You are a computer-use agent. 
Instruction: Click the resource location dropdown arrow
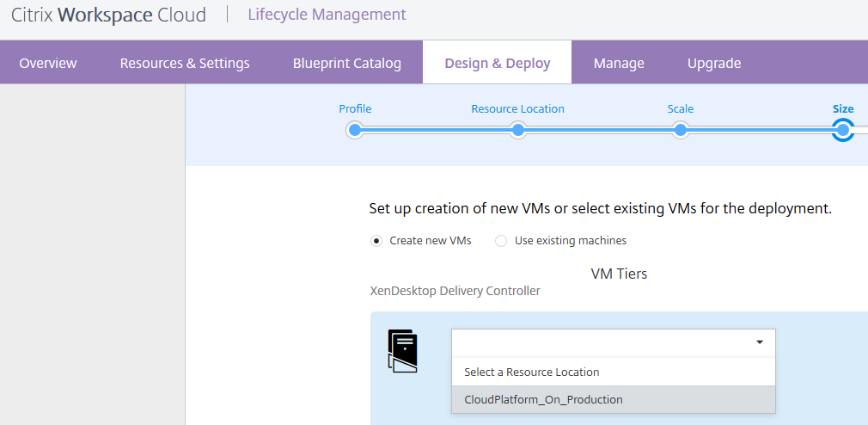point(760,342)
